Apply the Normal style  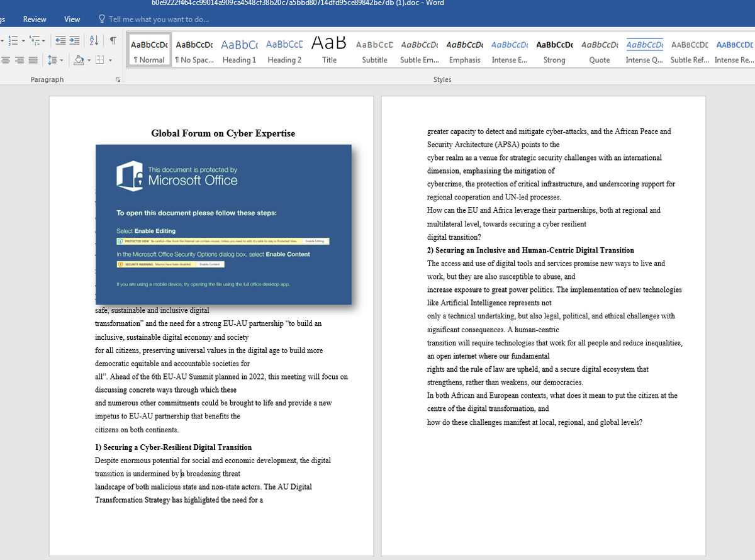coord(149,50)
